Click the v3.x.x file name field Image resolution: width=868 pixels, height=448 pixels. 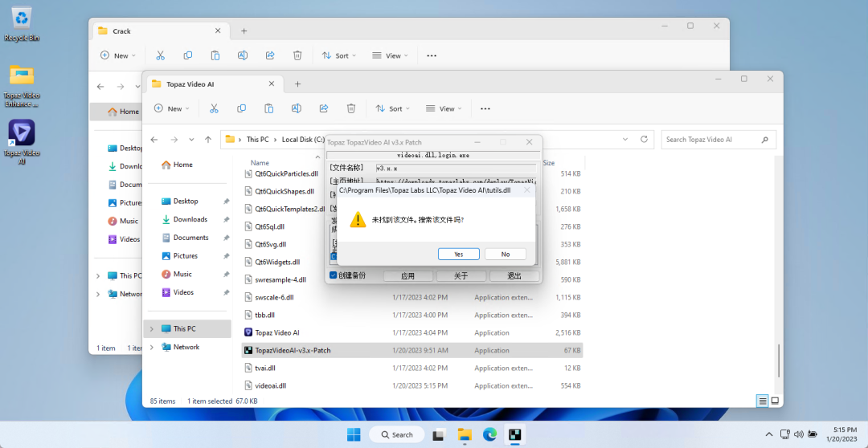point(456,168)
